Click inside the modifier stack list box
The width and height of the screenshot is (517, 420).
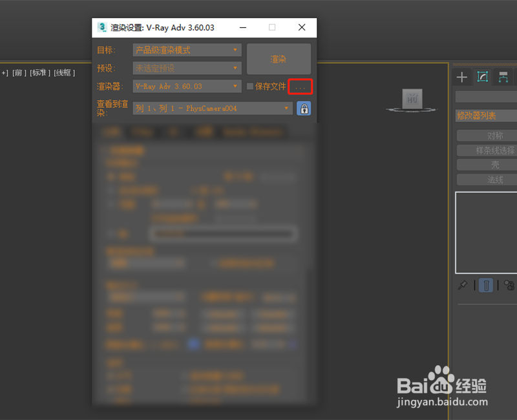(487, 233)
